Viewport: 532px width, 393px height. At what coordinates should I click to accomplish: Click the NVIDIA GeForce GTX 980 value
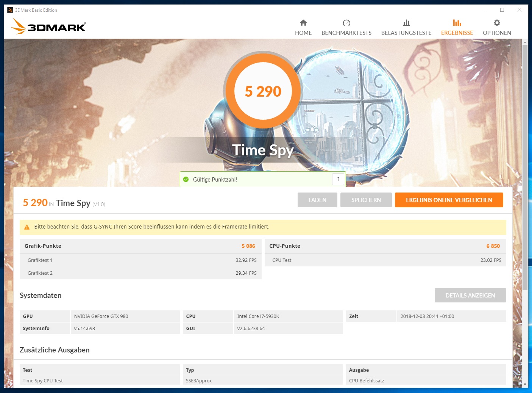pos(101,316)
